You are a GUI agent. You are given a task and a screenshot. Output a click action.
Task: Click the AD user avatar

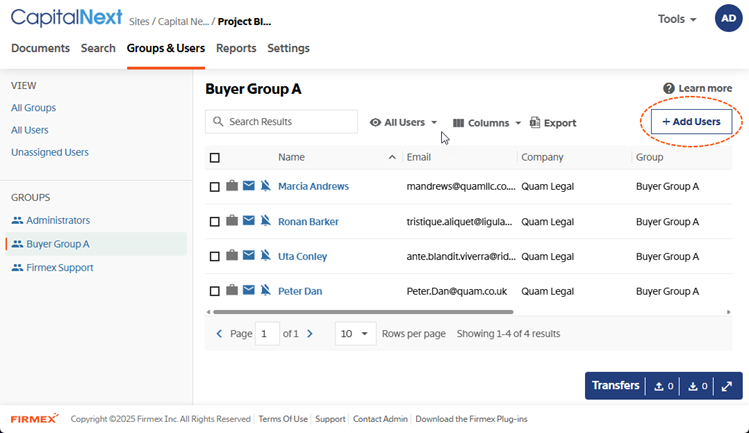(728, 18)
